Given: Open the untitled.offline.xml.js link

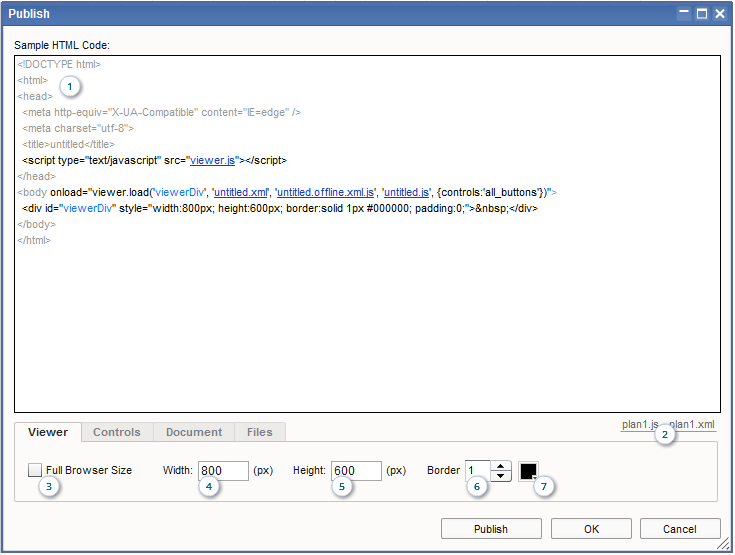Looking at the screenshot, I should (x=325, y=192).
